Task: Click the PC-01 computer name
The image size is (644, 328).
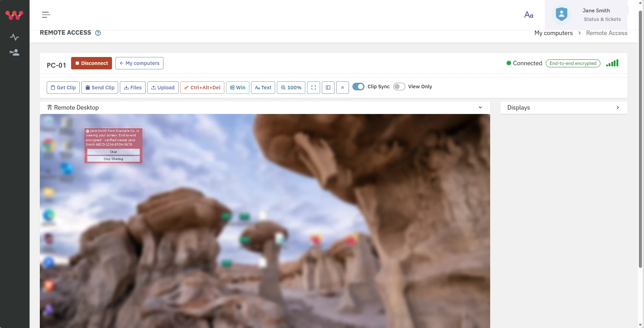Action: pos(56,65)
